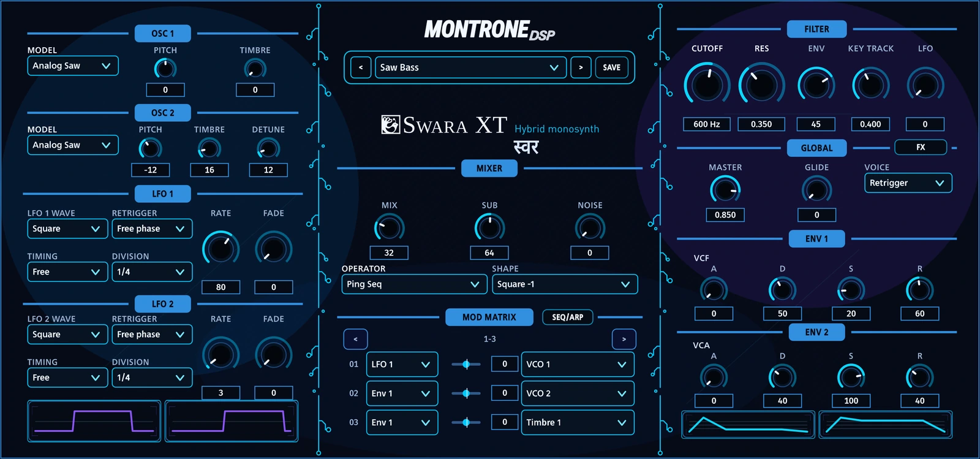Viewport: 980px width, 459px height.
Task: Change mod row 01 source from LFO 1
Action: 402,364
